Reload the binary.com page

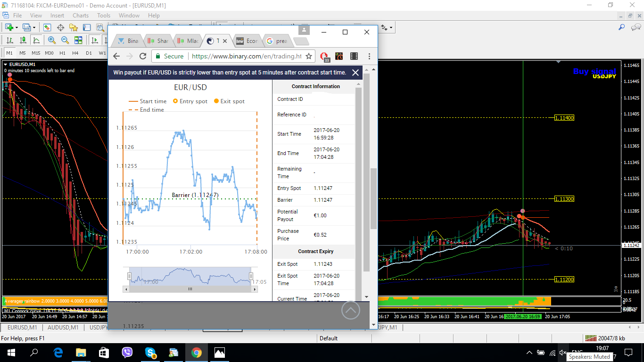coord(143,56)
